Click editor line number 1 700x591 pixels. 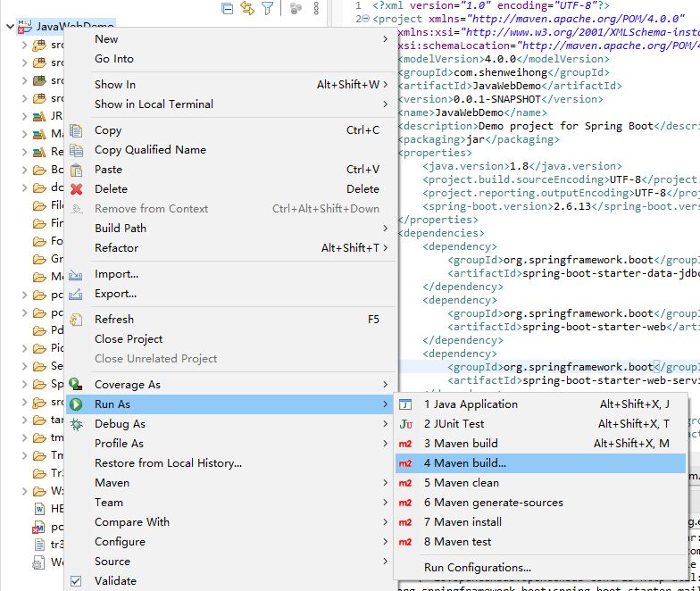(x=358, y=5)
